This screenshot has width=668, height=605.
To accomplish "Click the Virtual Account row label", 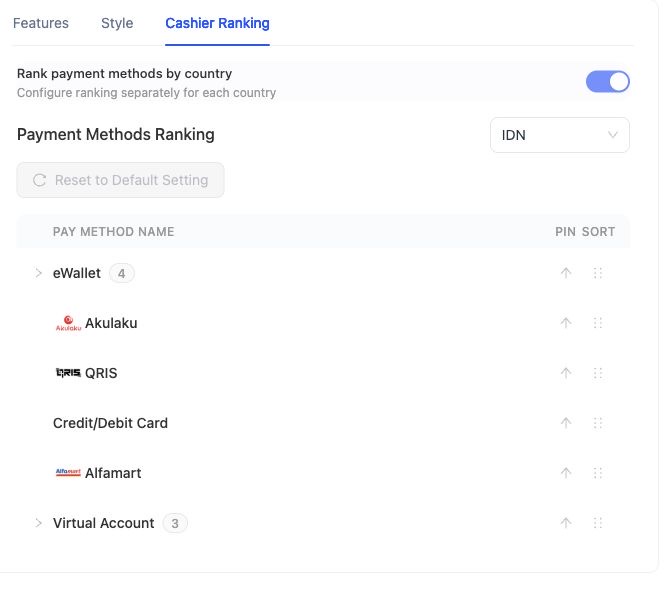I will click(x=104, y=523).
